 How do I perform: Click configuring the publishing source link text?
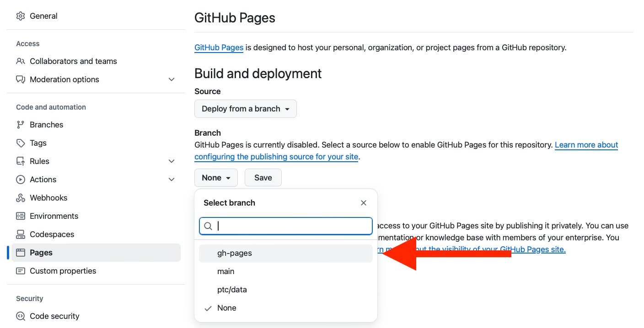tap(276, 157)
